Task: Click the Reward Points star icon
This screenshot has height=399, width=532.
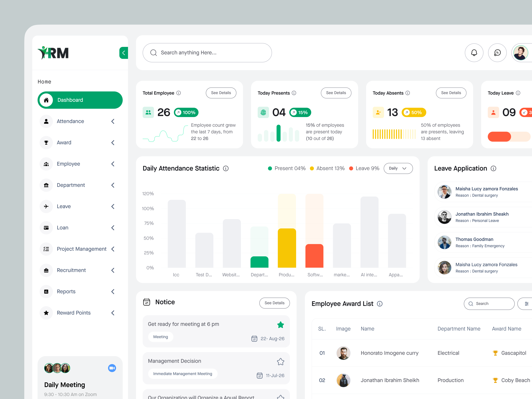Action: (x=46, y=313)
